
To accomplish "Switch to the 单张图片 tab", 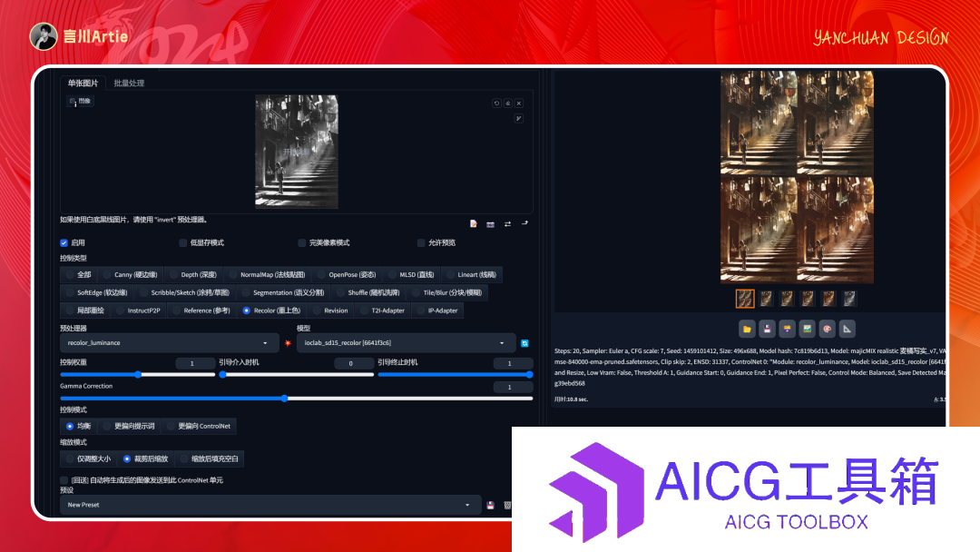I will 83,84.
